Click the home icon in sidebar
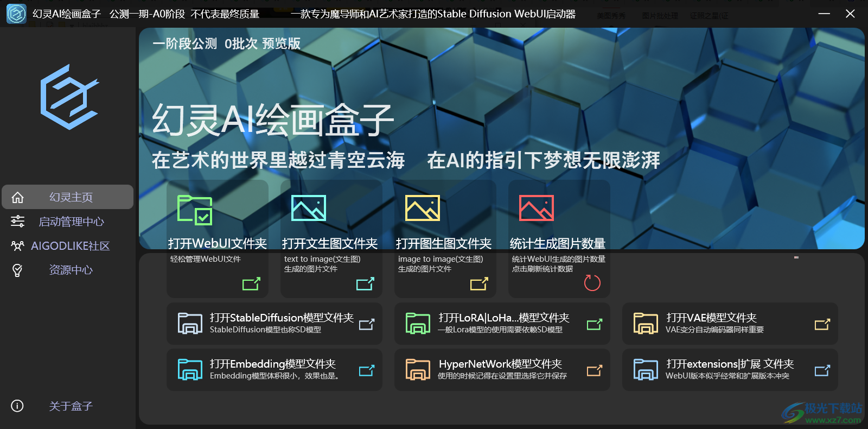 pyautogui.click(x=17, y=197)
